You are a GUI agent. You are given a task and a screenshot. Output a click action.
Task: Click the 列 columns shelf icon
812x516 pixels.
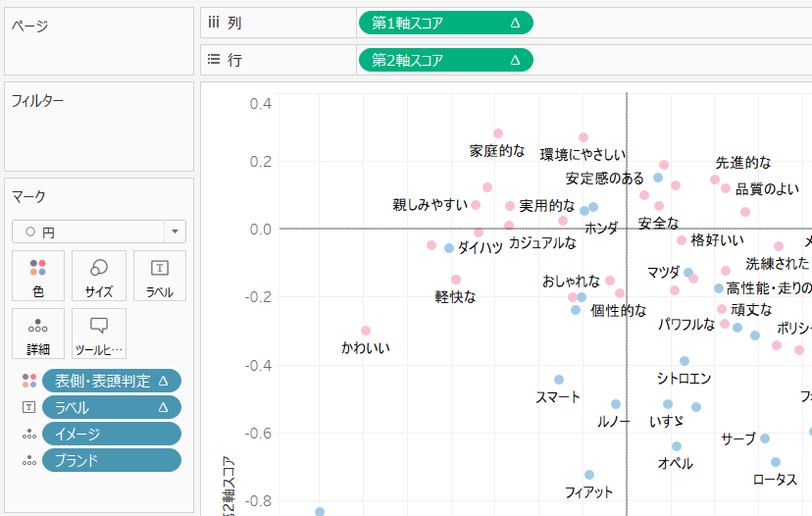(x=214, y=23)
